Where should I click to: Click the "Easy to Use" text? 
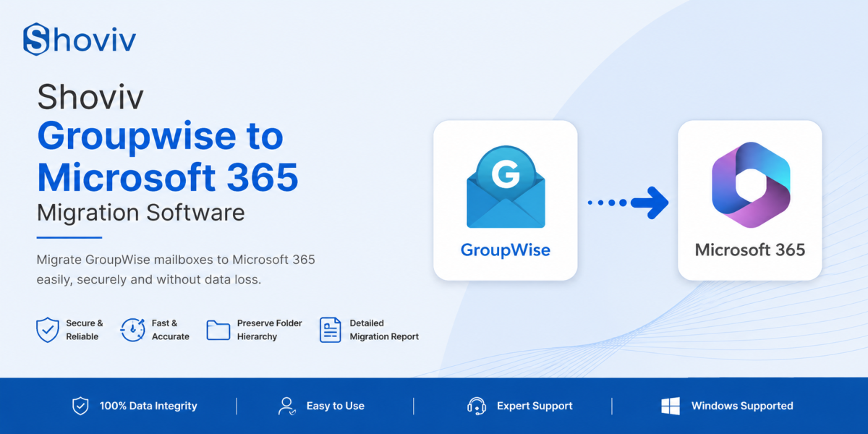coord(336,406)
